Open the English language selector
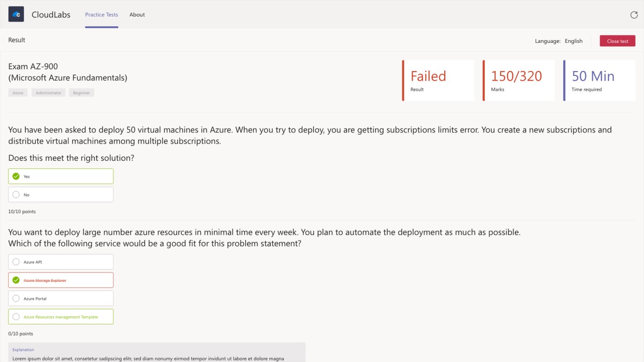This screenshot has width=644, height=362. point(573,41)
